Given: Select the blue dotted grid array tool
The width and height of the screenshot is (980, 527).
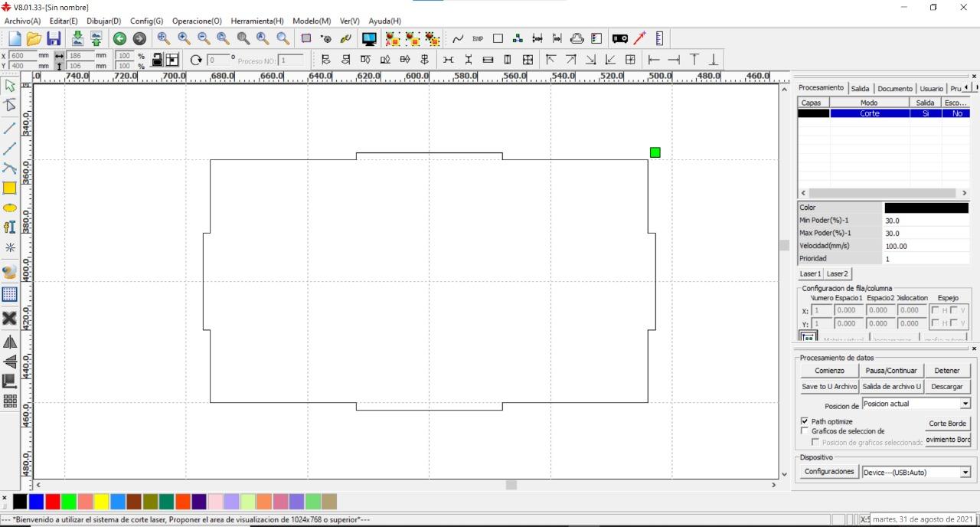Looking at the screenshot, I should pyautogui.click(x=10, y=294).
